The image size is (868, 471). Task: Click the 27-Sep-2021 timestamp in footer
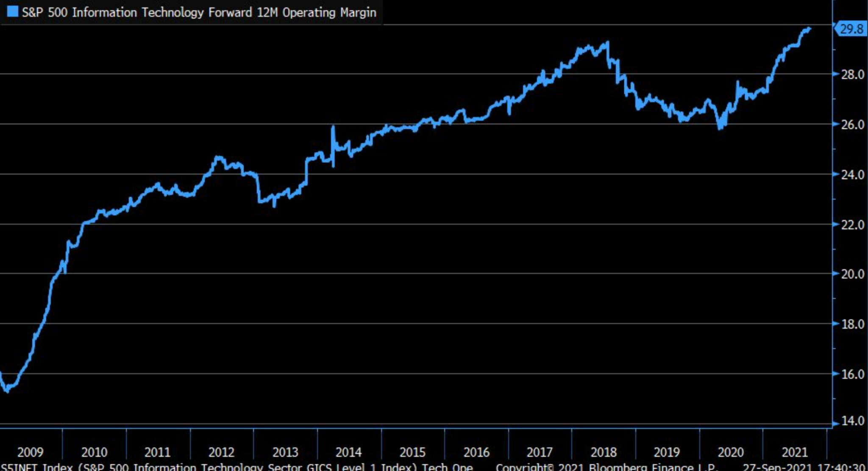point(803,467)
